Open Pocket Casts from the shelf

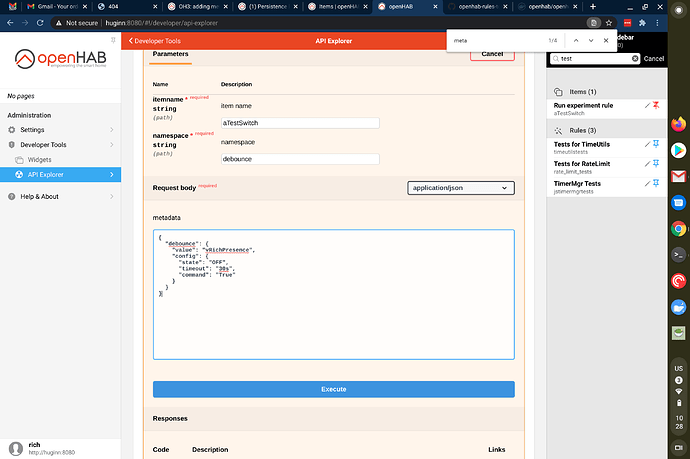679,281
